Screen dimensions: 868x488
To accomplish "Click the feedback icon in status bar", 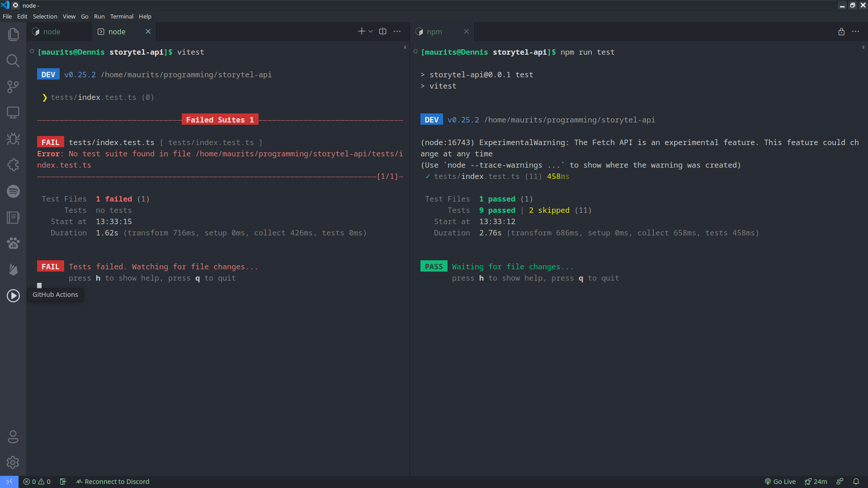I will (840, 482).
